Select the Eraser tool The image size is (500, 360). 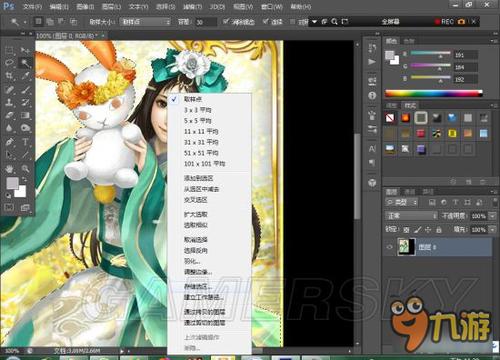coord(9,115)
